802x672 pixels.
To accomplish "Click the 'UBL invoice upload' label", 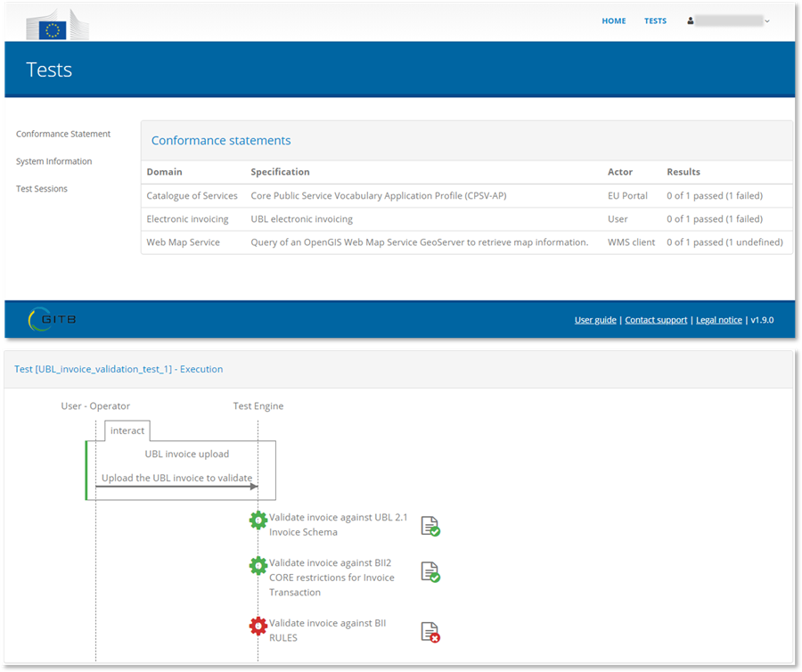I will [187, 455].
